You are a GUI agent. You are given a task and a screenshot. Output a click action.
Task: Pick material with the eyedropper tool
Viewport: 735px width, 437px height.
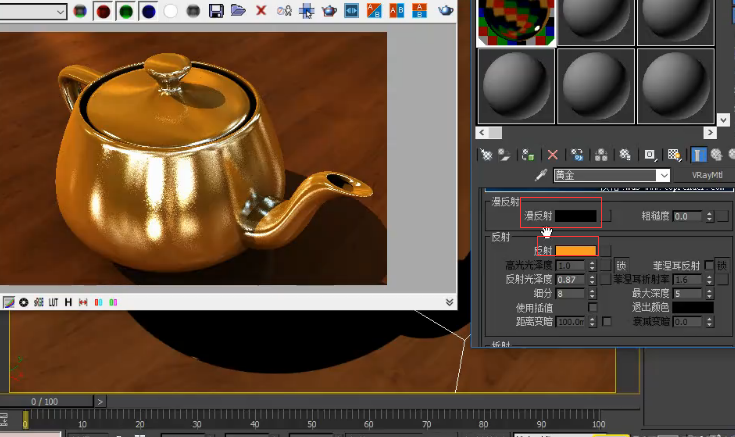click(540, 175)
